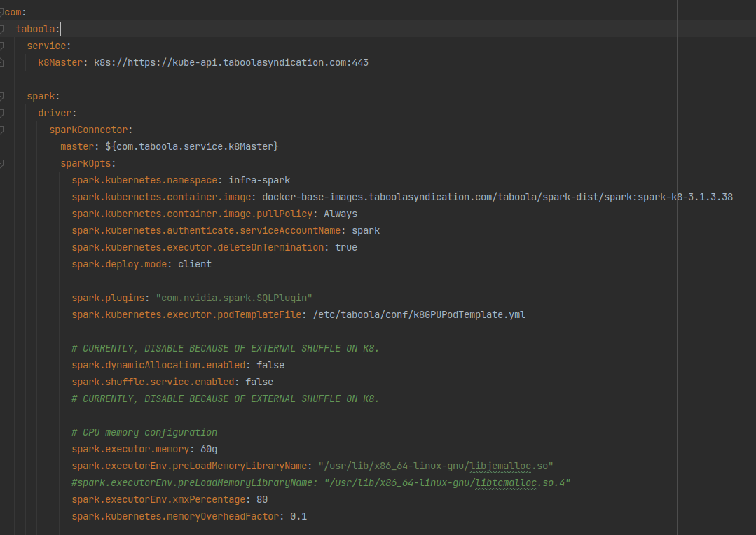756x535 pixels.
Task: Click the 'true' deleteOnTermination value
Action: 346,247
